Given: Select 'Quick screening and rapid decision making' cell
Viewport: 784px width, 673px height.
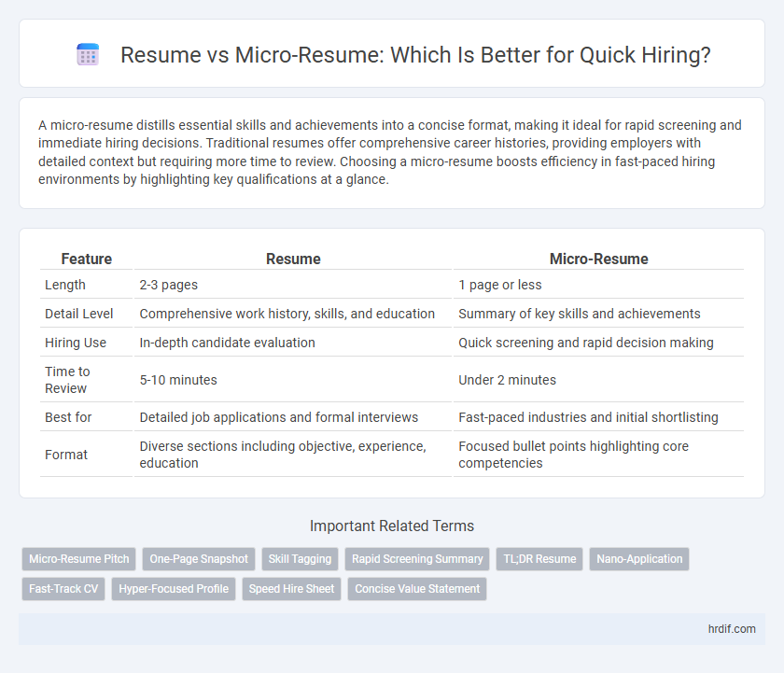Looking at the screenshot, I should pos(598,343).
